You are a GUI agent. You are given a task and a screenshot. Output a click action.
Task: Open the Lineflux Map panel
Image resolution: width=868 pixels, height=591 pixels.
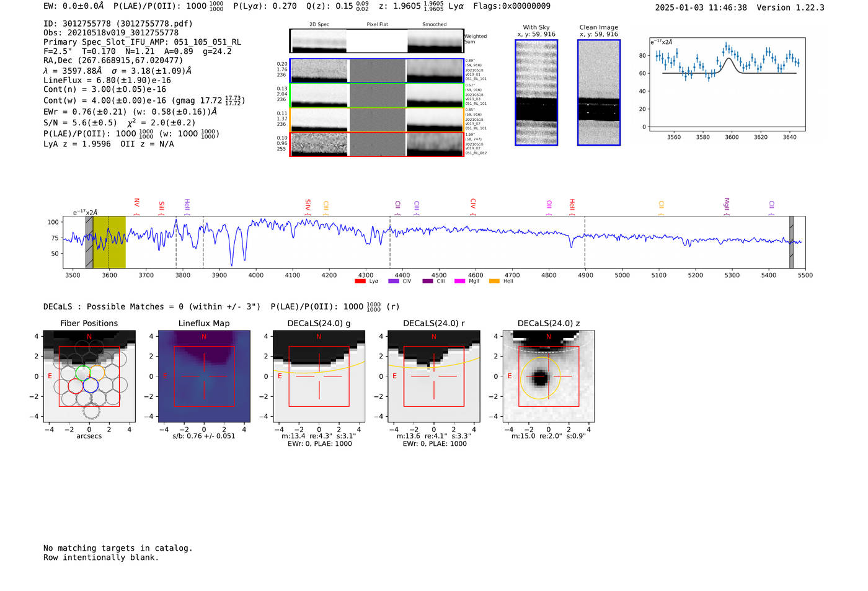pyautogui.click(x=204, y=376)
